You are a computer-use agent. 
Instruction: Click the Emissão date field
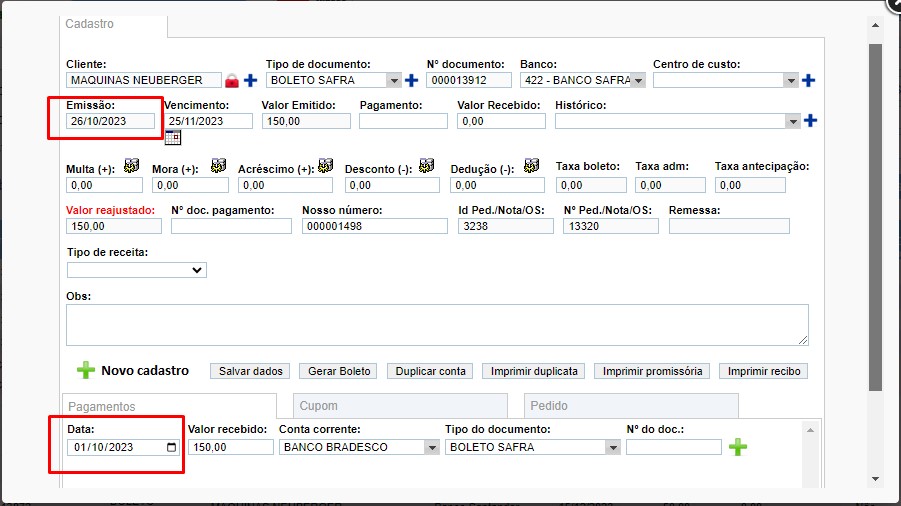coord(110,121)
